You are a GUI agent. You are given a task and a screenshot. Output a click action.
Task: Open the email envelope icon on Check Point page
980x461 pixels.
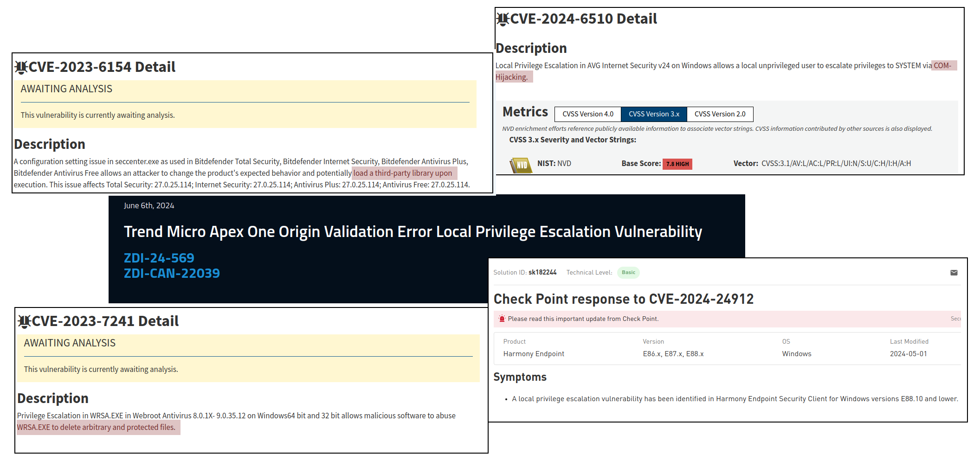pyautogui.click(x=954, y=273)
